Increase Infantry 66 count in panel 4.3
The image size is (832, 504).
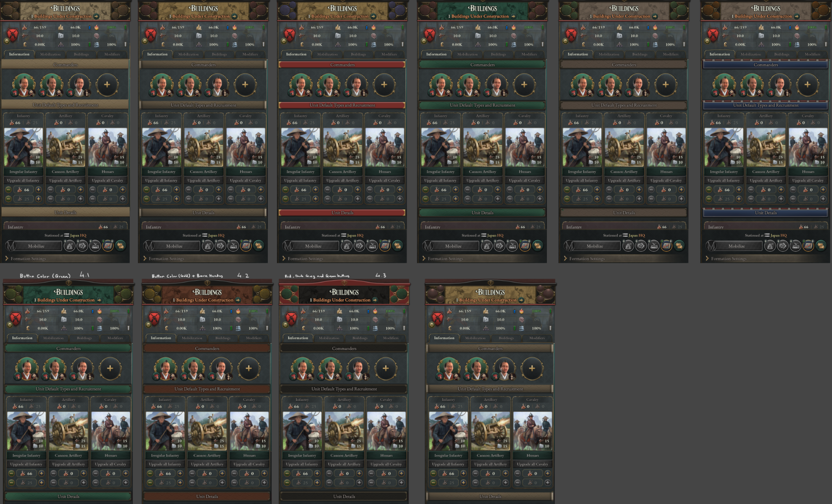[317, 473]
